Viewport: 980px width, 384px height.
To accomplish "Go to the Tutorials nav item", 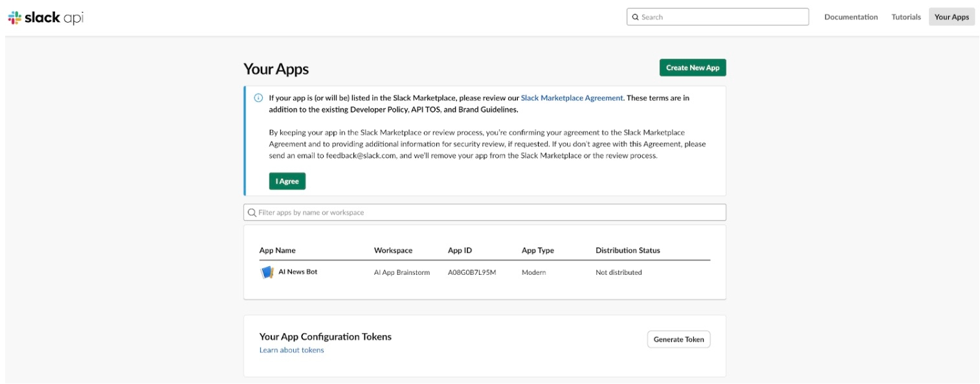I will (x=906, y=17).
